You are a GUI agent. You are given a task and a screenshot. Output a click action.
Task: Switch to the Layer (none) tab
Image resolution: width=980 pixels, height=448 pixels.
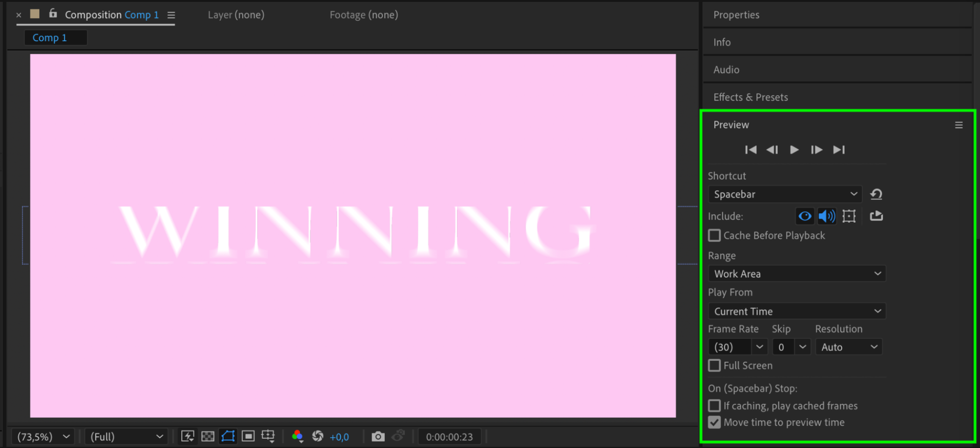pos(236,15)
